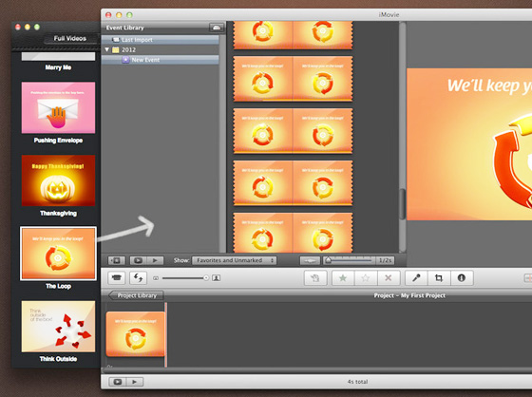Viewport: 532px width, 397px height.
Task: Unmark selection with the hollow star
Action: coord(366,278)
